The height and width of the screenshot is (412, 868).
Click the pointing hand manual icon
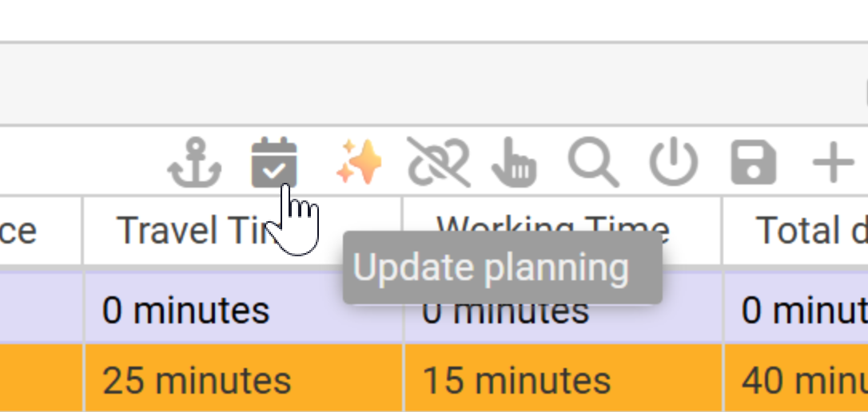coord(513,162)
